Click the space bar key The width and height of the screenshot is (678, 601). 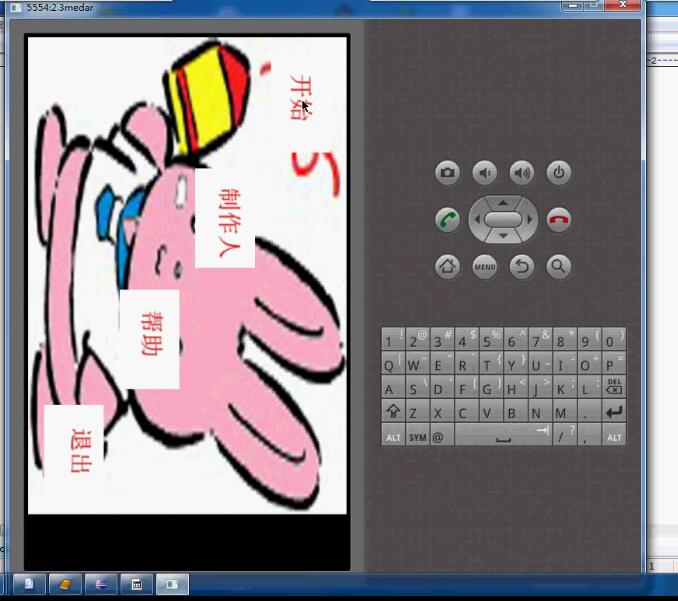click(503, 435)
